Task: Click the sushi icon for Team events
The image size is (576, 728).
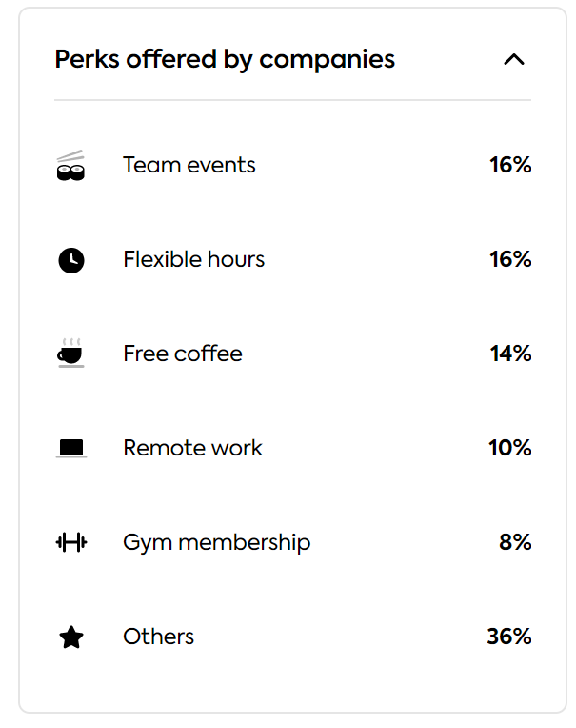Action: pos(71,165)
